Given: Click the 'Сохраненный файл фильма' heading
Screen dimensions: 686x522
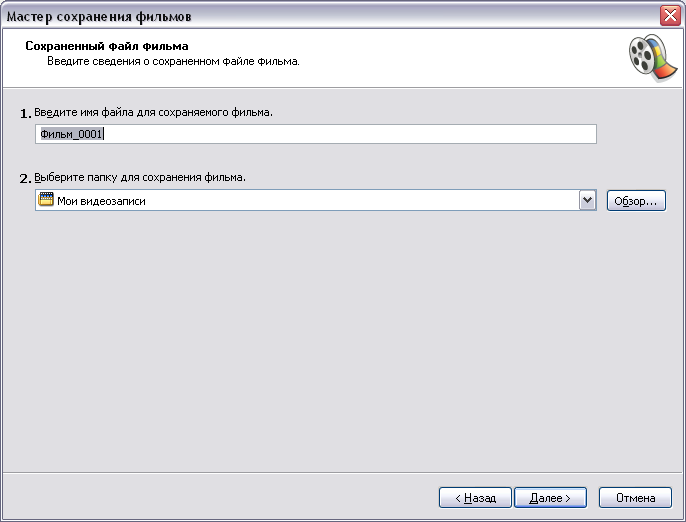Looking at the screenshot, I should tap(107, 46).
